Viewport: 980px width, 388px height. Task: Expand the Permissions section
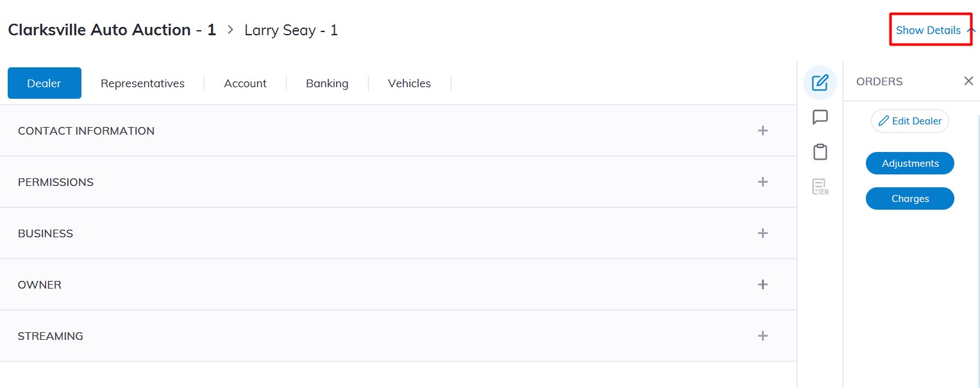763,182
